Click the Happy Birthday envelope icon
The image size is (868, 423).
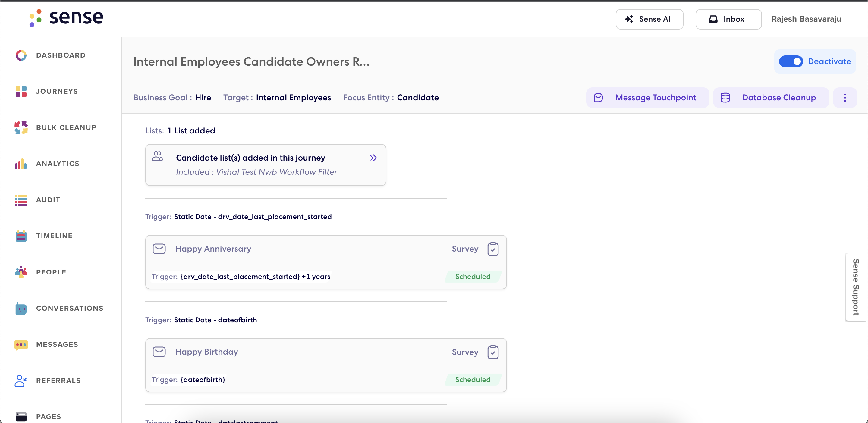tap(159, 352)
